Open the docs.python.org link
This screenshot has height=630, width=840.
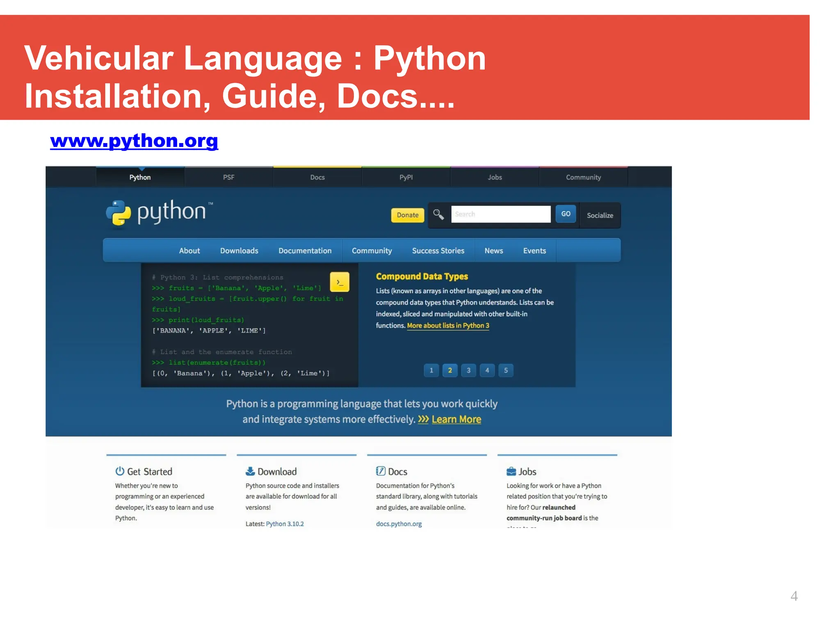pyautogui.click(x=399, y=524)
